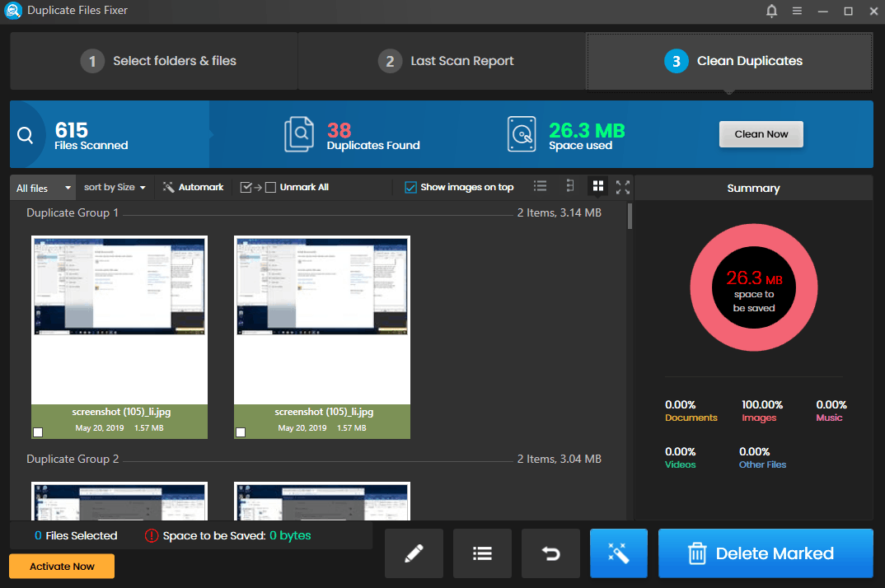
Task: Open the sort by Size dropdown
Action: click(115, 187)
